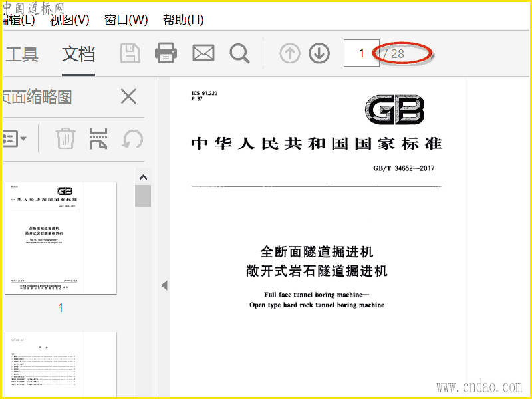Click the 页面缩略图 panel title

[37, 97]
